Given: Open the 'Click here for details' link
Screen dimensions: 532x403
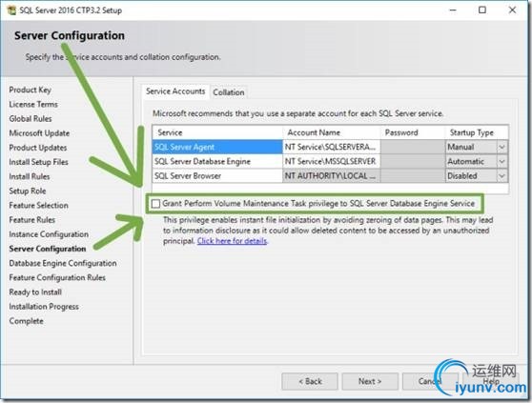Looking at the screenshot, I should point(232,241).
